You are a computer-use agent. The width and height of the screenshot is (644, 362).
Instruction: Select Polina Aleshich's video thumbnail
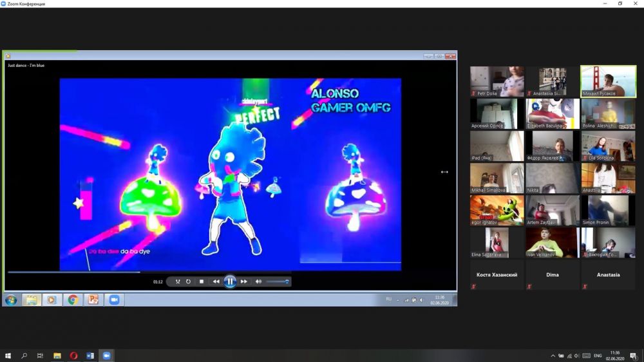pos(609,114)
